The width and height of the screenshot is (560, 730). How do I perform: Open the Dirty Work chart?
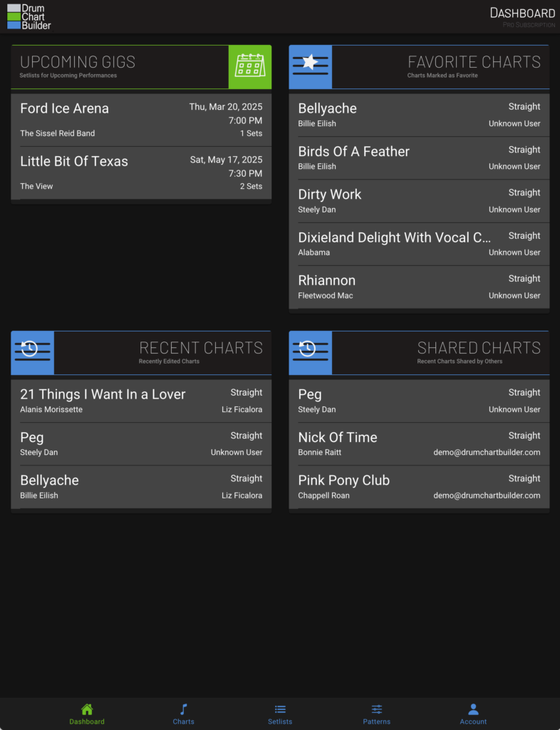[x=419, y=200]
